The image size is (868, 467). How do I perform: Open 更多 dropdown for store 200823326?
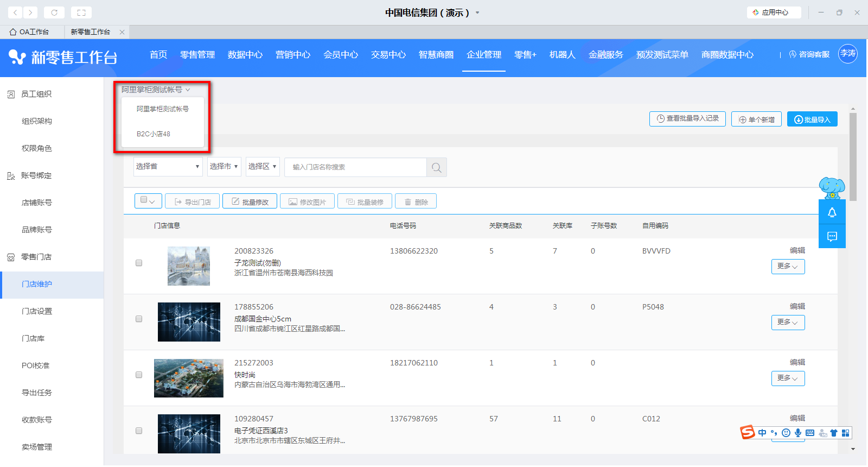click(788, 267)
